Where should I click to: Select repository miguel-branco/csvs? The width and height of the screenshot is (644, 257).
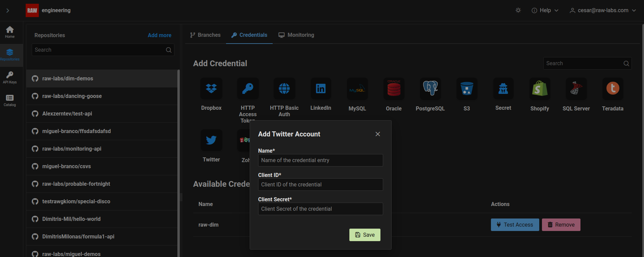(x=102, y=166)
